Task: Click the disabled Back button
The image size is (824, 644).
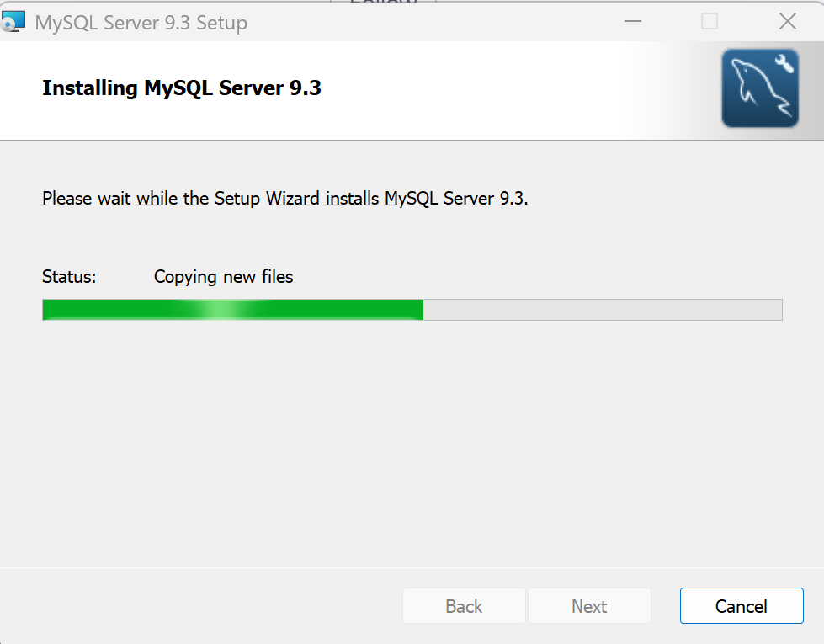Action: pos(464,605)
